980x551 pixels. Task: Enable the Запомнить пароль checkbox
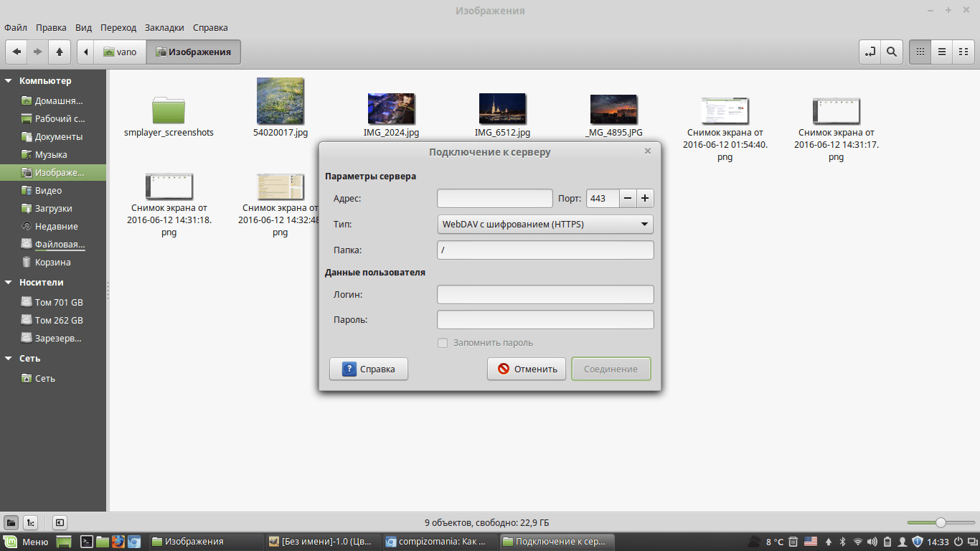coord(443,343)
